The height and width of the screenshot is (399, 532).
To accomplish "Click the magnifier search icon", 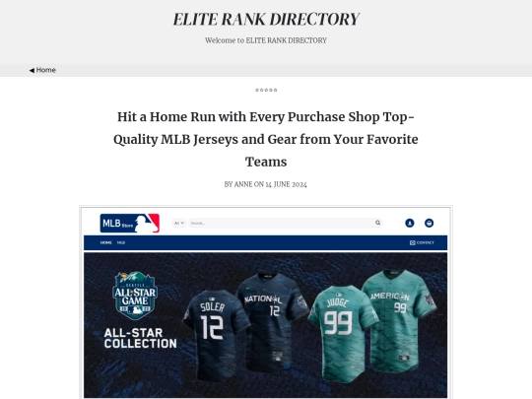I will pos(377,223).
